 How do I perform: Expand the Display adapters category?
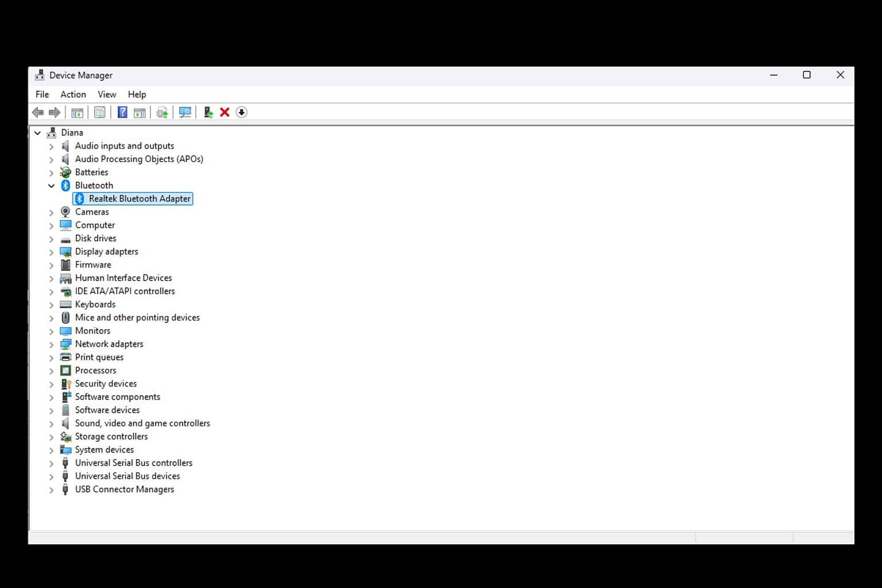click(x=51, y=252)
